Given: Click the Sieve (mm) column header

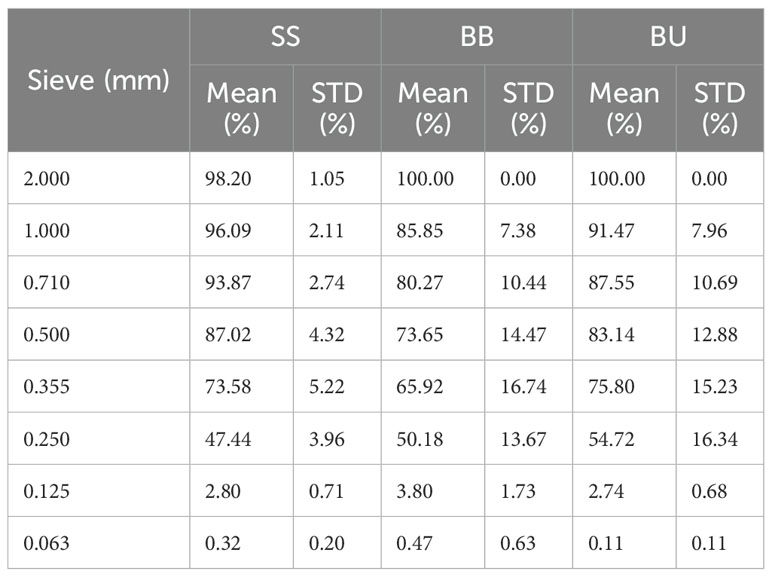Looking at the screenshot, I should click(98, 81).
